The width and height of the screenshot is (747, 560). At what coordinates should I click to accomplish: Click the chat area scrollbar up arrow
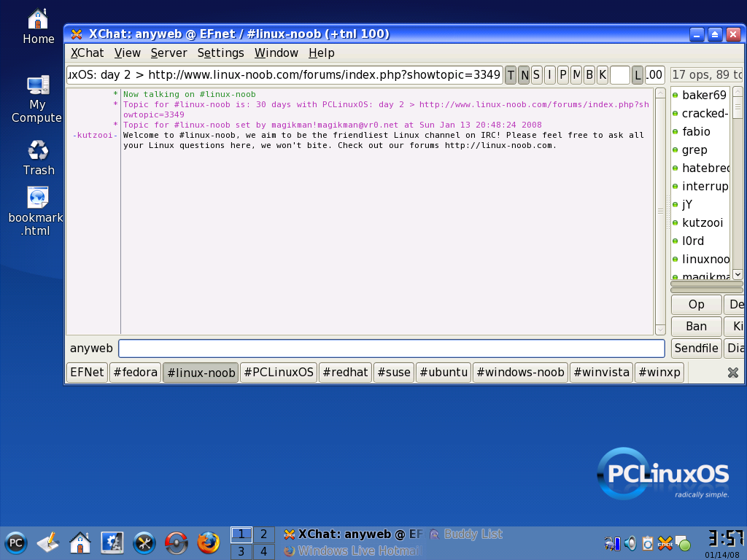[x=660, y=93]
